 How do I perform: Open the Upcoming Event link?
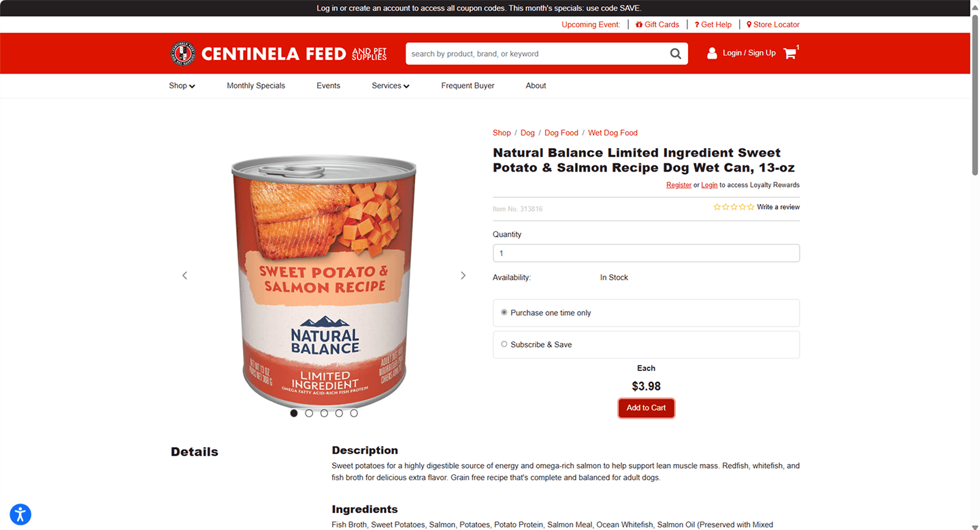(591, 24)
